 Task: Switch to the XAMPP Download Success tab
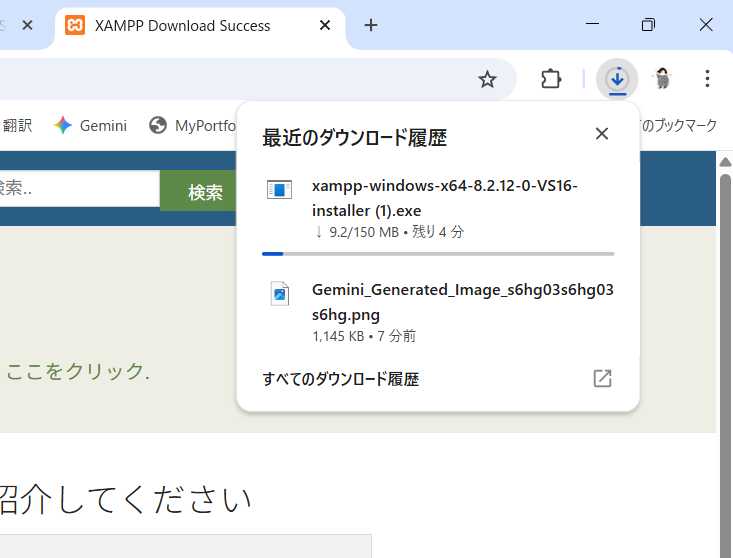click(x=182, y=26)
